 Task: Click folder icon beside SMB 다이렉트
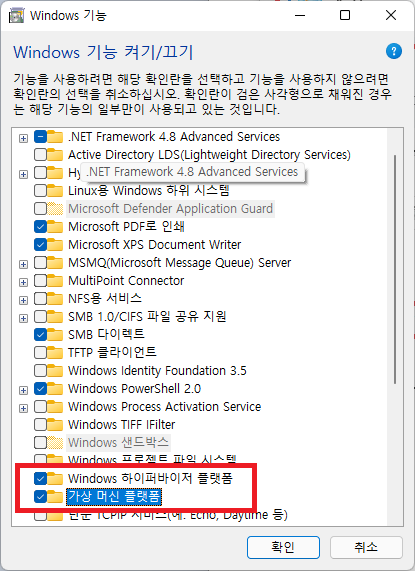pyautogui.click(x=55, y=334)
